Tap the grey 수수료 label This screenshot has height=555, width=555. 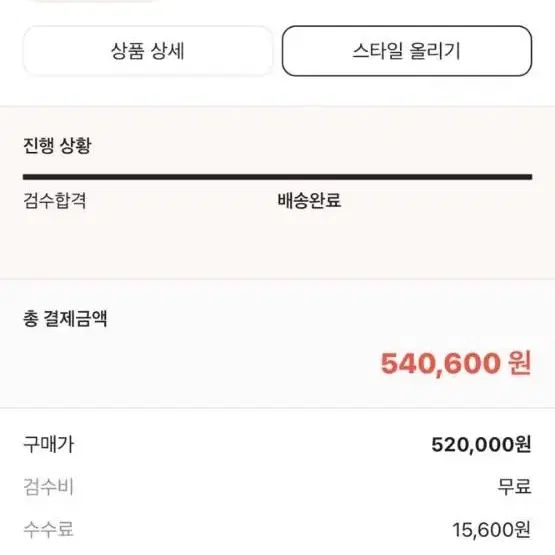tap(48, 530)
